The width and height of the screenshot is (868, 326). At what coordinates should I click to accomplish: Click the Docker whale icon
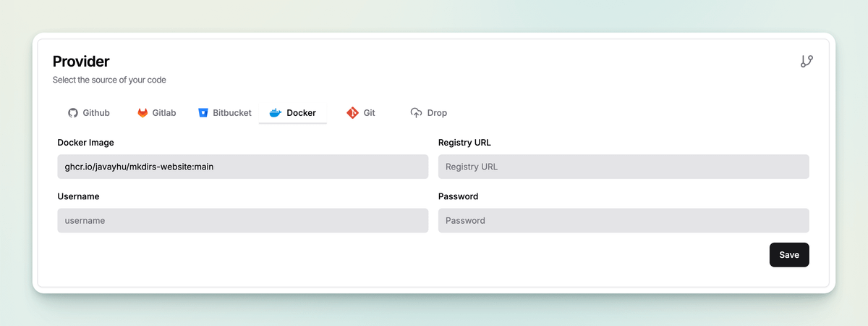(x=275, y=113)
